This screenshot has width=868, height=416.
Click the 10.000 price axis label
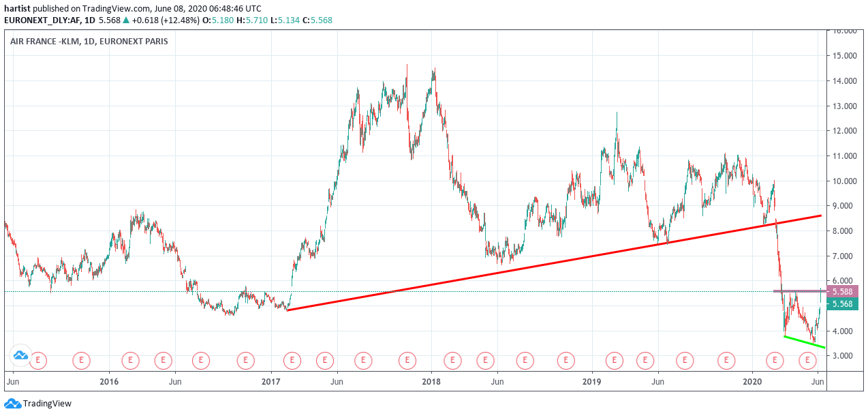(843, 181)
